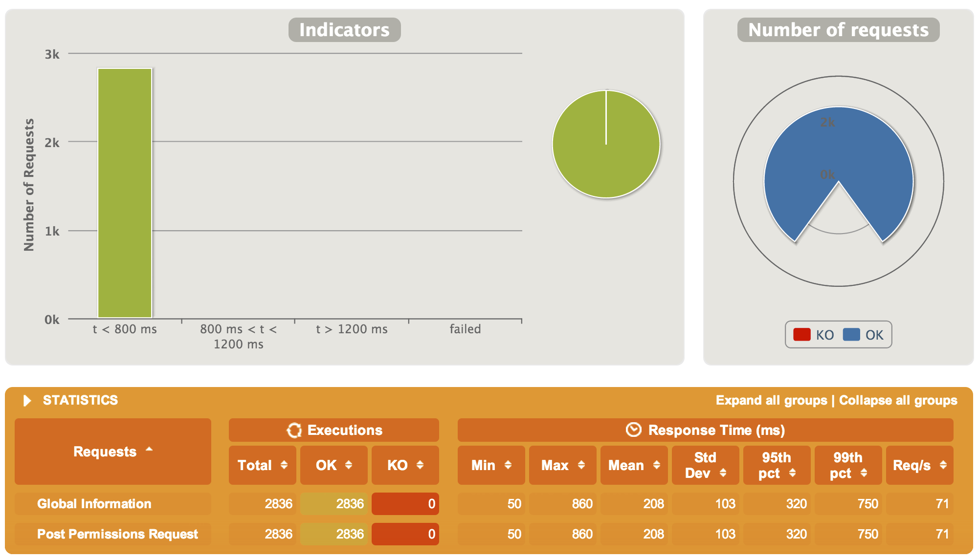
Task: Click sort arrows on Mean column
Action: [657, 465]
